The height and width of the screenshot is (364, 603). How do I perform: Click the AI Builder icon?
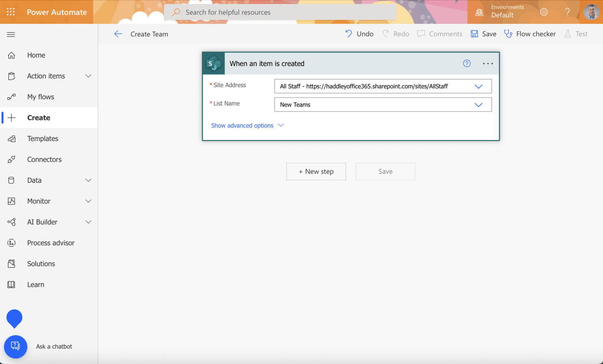pos(11,222)
